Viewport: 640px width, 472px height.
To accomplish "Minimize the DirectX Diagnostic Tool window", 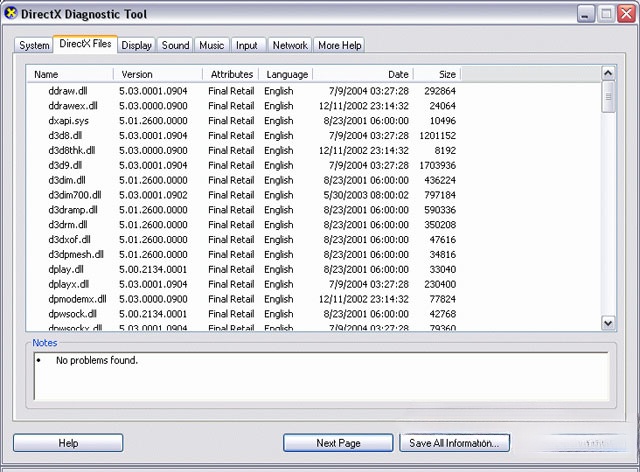I will 586,14.
